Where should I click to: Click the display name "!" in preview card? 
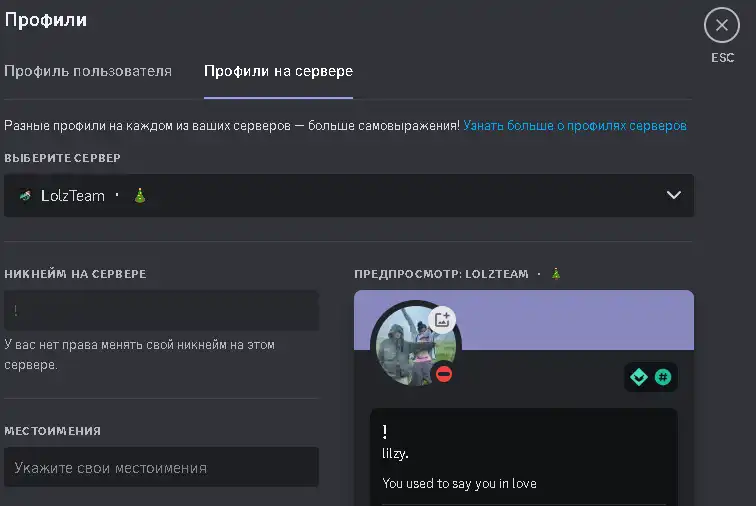click(x=384, y=431)
